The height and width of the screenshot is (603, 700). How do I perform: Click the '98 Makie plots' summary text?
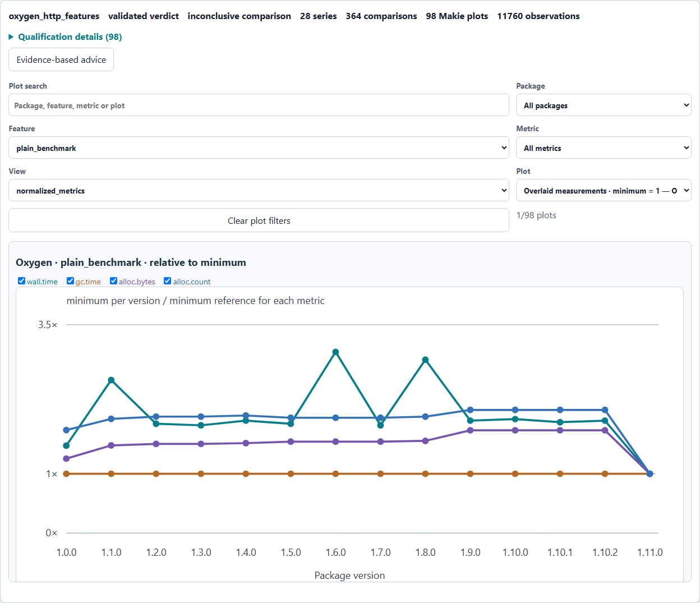point(457,16)
